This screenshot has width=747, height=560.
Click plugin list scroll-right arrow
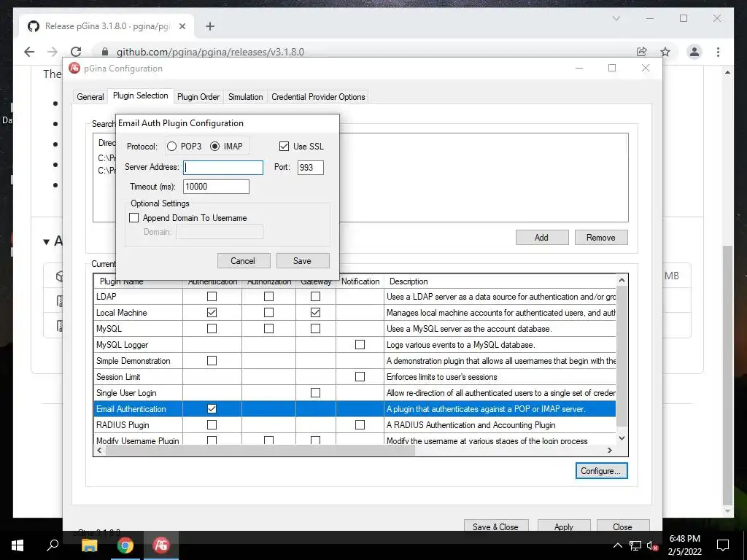point(609,450)
